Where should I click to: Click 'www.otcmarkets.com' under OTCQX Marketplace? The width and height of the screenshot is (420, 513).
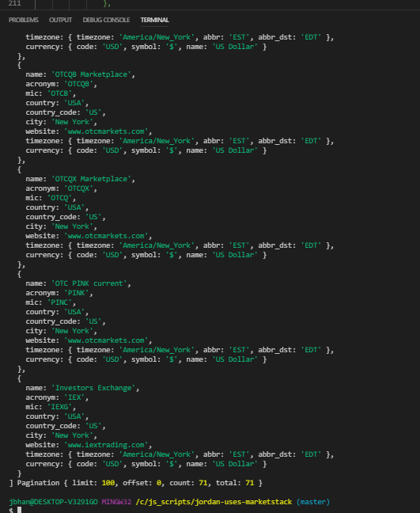pos(106,236)
